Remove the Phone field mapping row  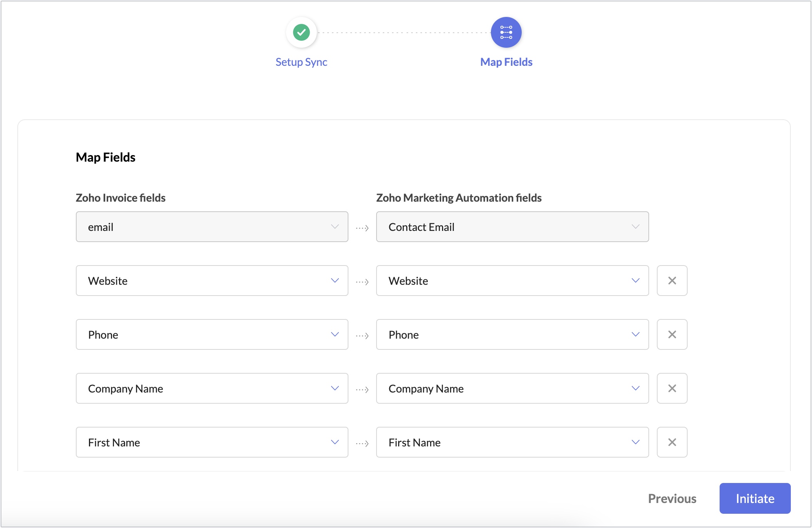click(x=672, y=334)
